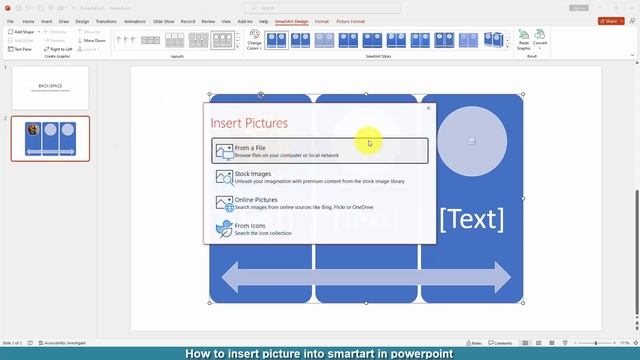
Task: Apply seventh SmartArt style thumbnail
Action: pyautogui.click(x=420, y=40)
